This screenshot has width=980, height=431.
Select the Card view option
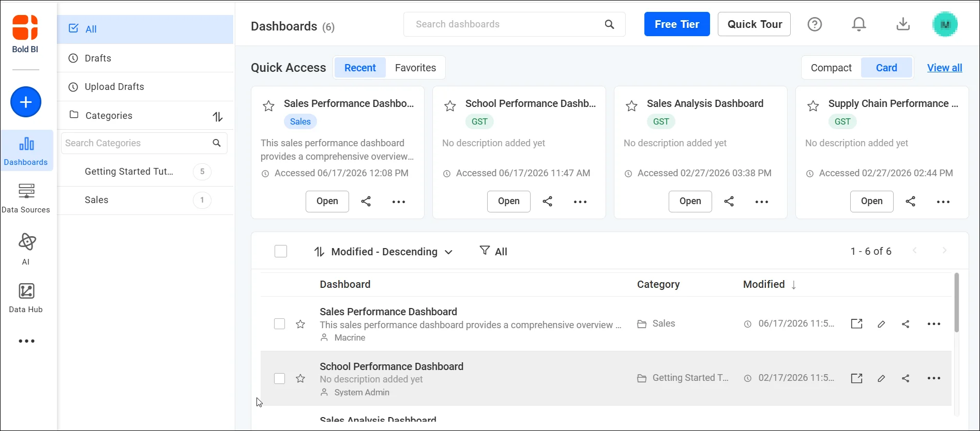[886, 68]
